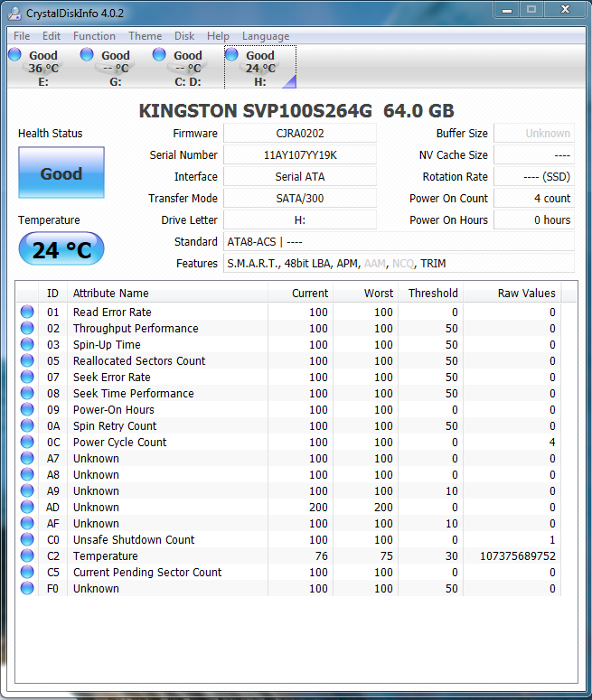Click the Good health status button
The image size is (592, 700).
(61, 173)
